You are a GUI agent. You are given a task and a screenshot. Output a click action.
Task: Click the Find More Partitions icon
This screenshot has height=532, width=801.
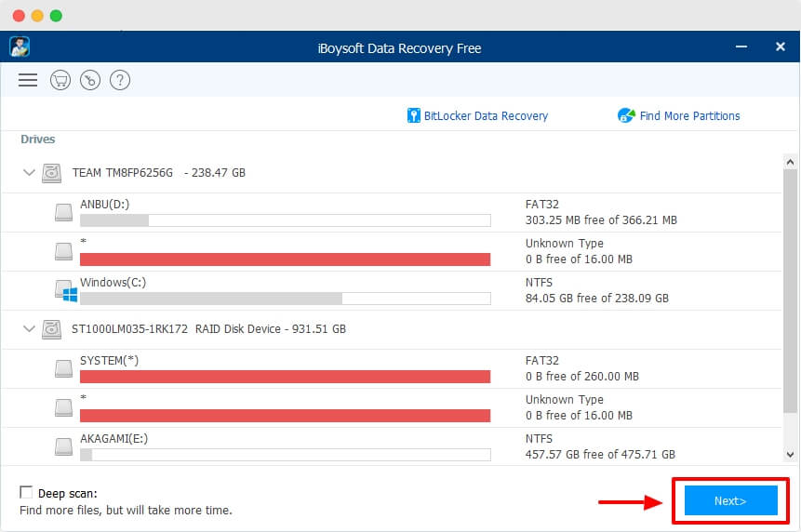click(626, 115)
